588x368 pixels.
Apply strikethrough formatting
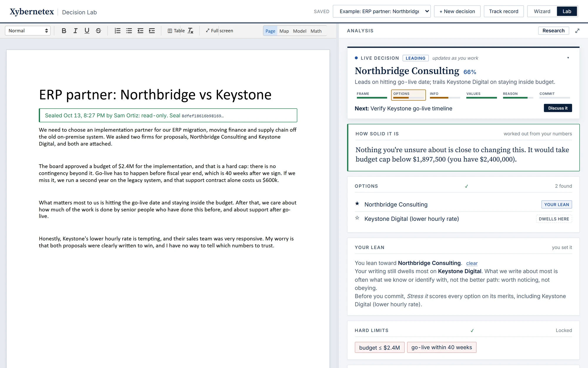tap(98, 31)
